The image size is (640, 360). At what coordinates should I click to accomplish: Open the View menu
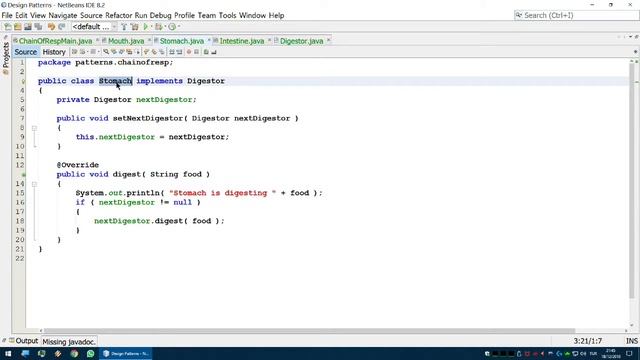pos(38,16)
